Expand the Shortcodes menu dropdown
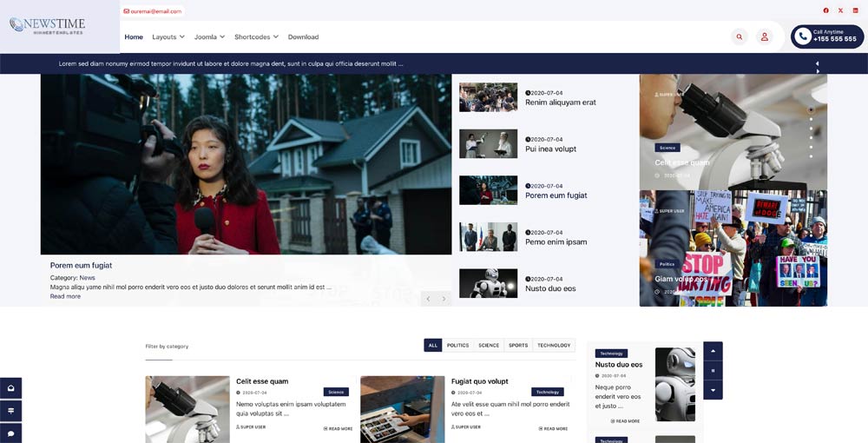 [x=256, y=37]
